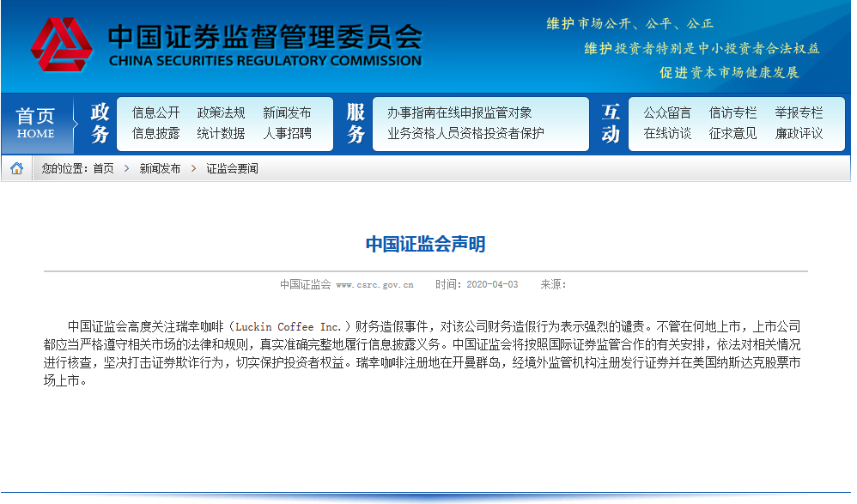
Task: Click the 中国证监会 label beside the website address
Action: pos(306,284)
